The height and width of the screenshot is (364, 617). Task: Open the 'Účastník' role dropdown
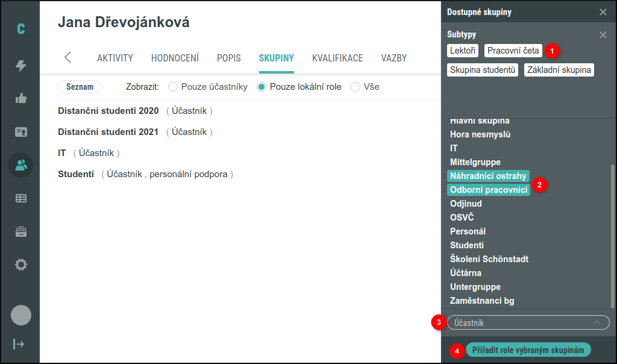pos(527,322)
